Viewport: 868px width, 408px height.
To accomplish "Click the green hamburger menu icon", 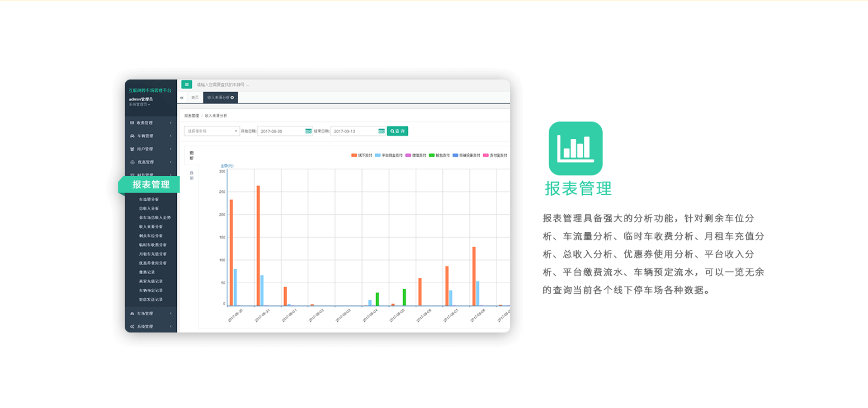I will 186,84.
